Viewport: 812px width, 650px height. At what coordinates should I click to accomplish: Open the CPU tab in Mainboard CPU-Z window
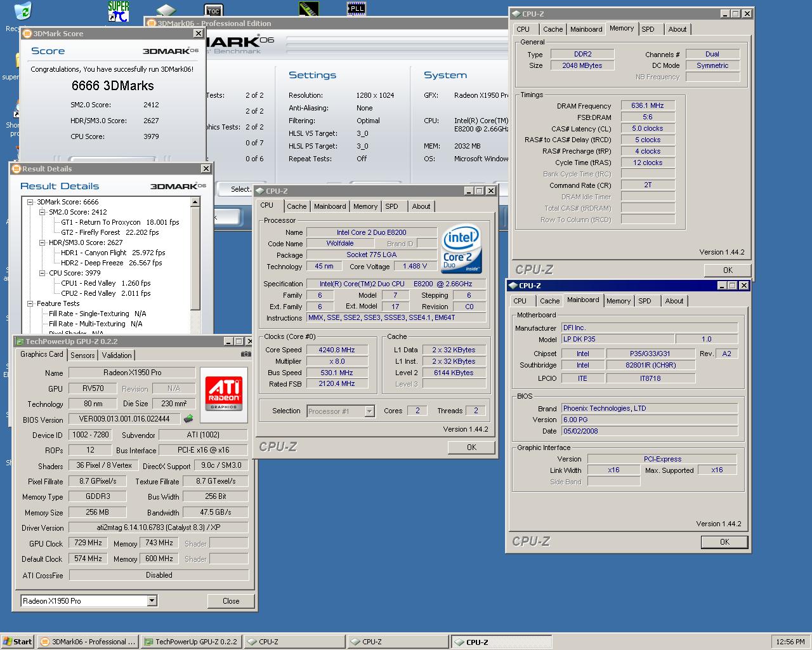pyautogui.click(x=520, y=301)
